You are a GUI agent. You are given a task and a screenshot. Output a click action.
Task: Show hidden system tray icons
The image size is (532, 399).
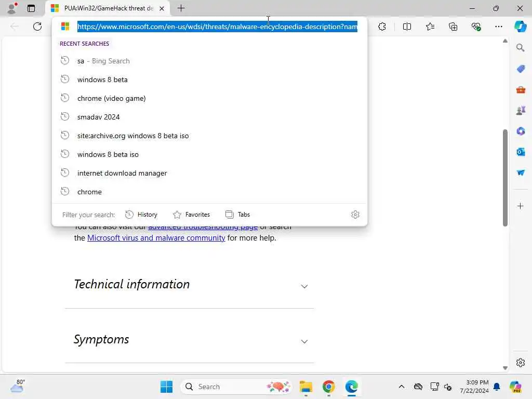(402, 387)
